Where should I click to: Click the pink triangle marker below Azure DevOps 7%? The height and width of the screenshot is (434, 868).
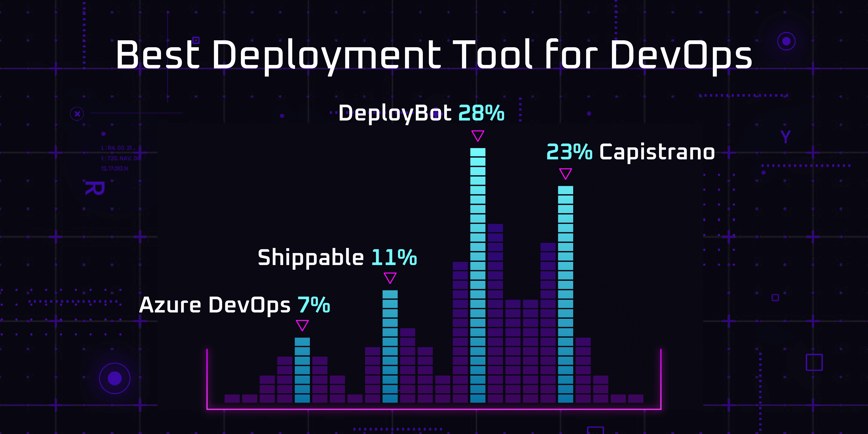302,325
